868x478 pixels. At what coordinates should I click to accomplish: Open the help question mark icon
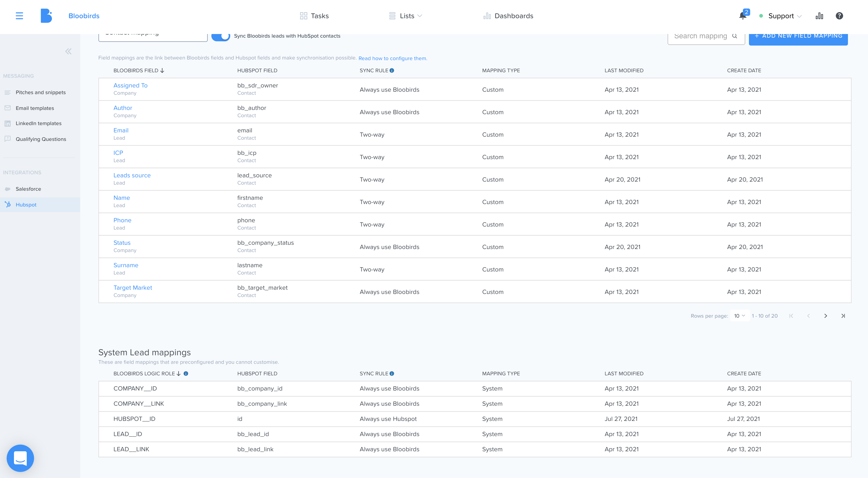839,16
